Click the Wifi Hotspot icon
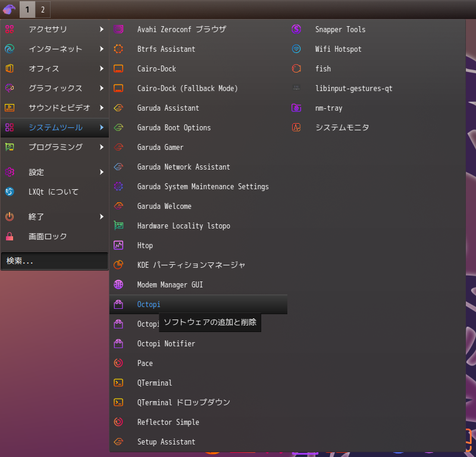 click(x=296, y=49)
